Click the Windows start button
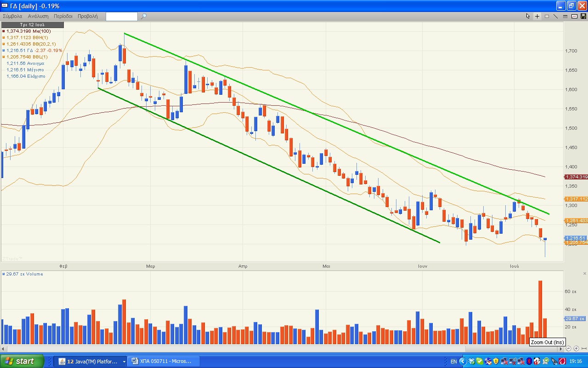Screen dimensions: 588x368 tap(22, 361)
